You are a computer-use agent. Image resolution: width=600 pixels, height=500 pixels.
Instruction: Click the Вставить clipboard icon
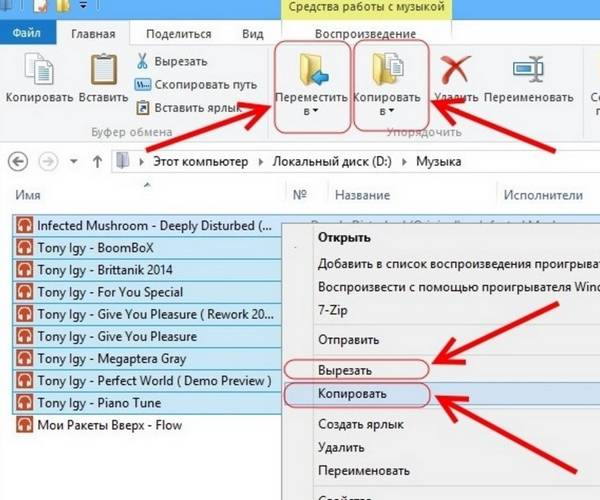click(x=103, y=69)
